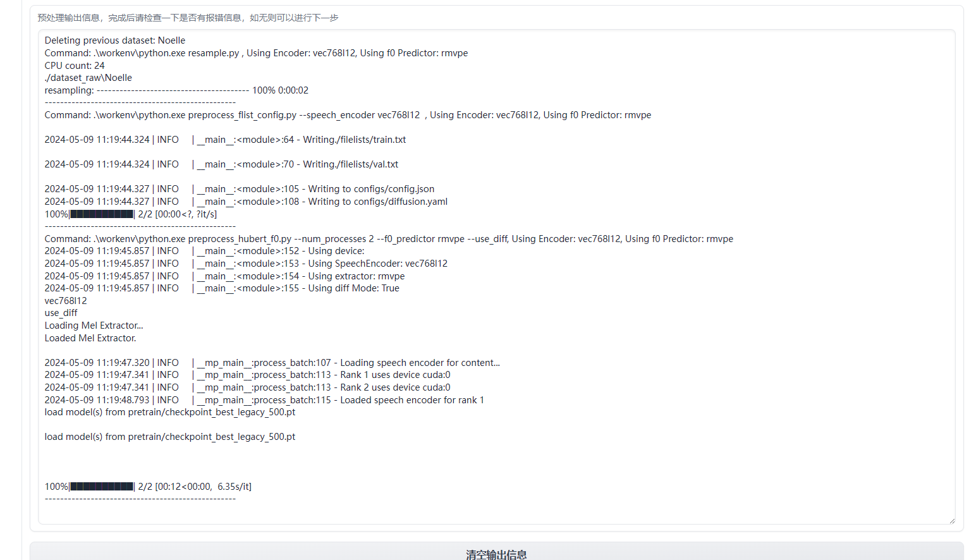Click the textarea resize handle corner

951,520
